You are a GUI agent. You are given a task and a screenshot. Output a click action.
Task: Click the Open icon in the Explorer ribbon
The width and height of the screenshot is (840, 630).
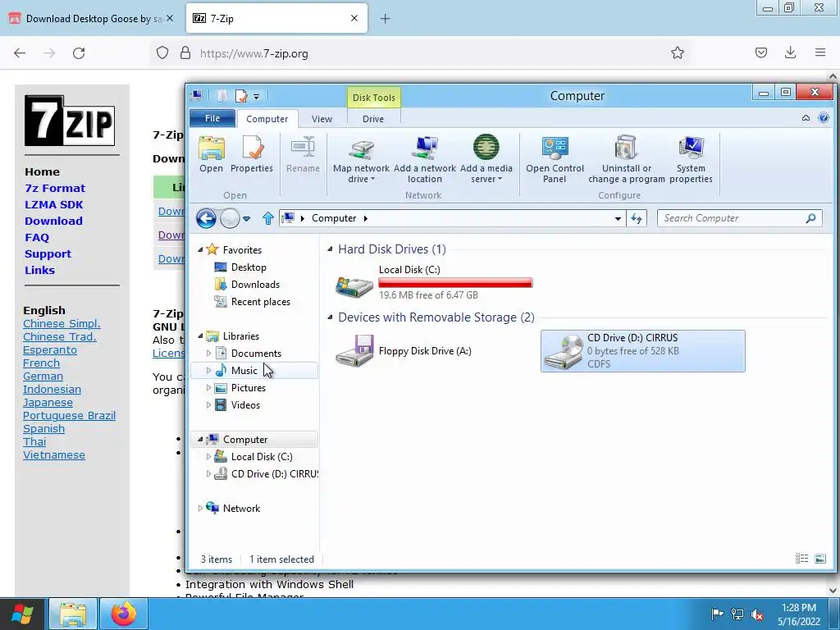click(x=211, y=153)
